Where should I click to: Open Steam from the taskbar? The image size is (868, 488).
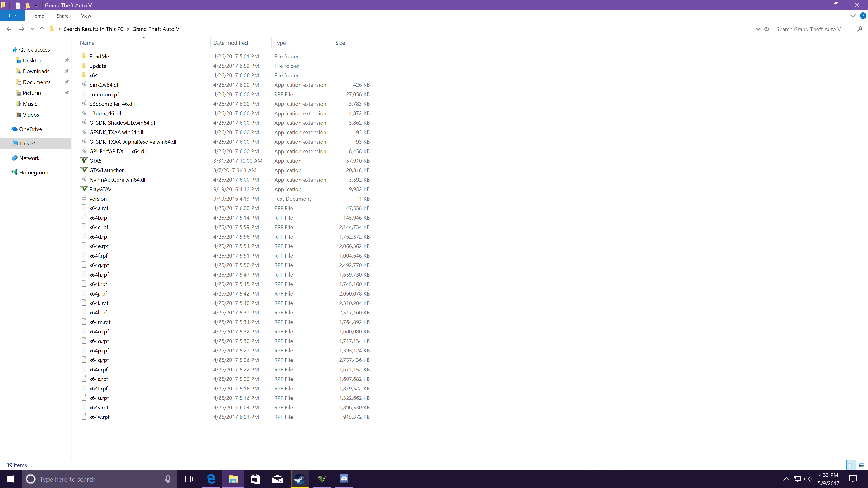tap(300, 479)
